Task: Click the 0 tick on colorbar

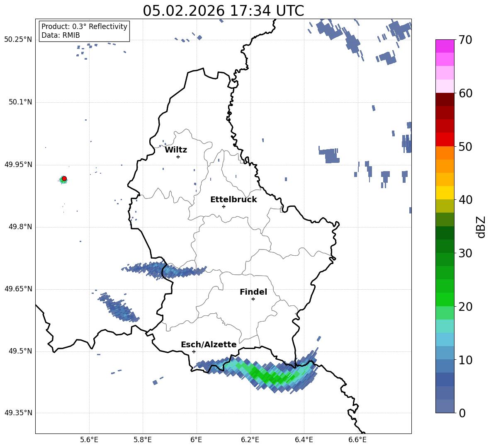Action: pyautogui.click(x=462, y=413)
